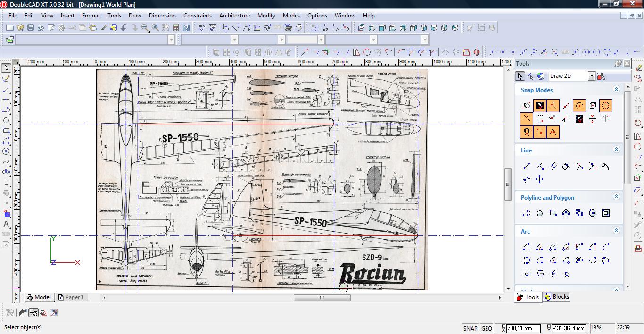
Task: Collapse the Snap Modes section
Action: tap(616, 89)
